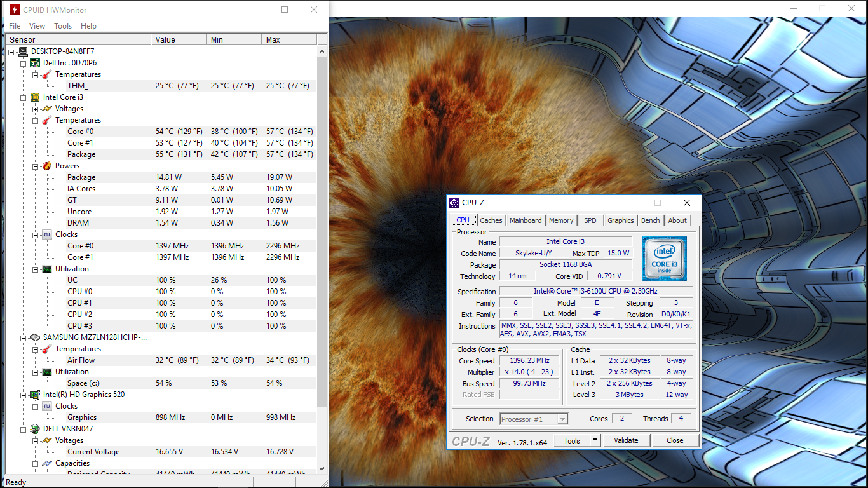868x488 pixels.
Task: Click the SAMSUNG MZ7LN128HCHP drive icon
Action: 35,337
